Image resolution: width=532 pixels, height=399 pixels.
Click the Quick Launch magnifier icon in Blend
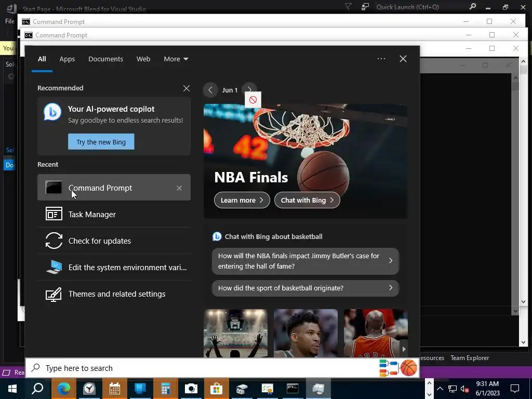472,6
